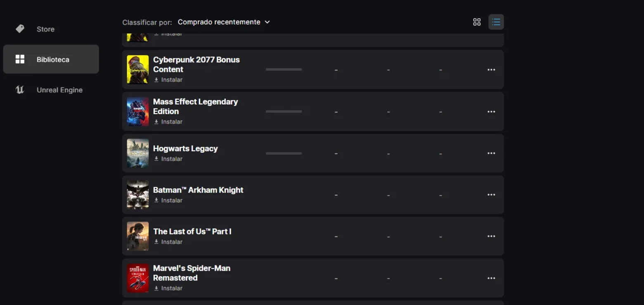This screenshot has height=305, width=644.
Task: Open more options for Hogwarts Legacy
Action: click(491, 153)
